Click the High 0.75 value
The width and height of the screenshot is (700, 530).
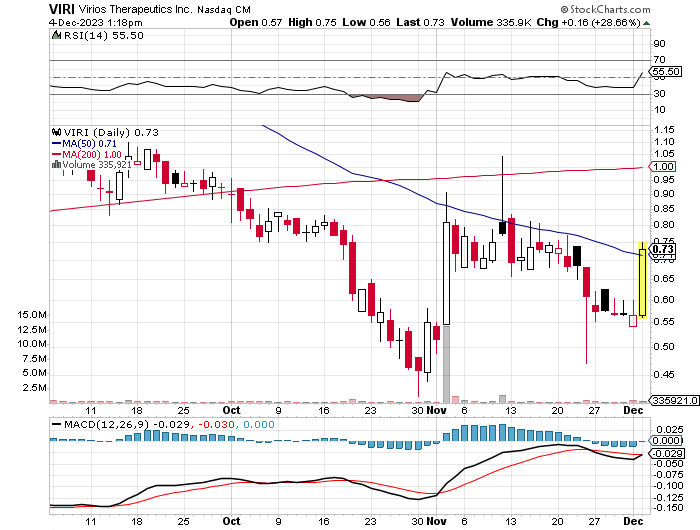click(312, 22)
